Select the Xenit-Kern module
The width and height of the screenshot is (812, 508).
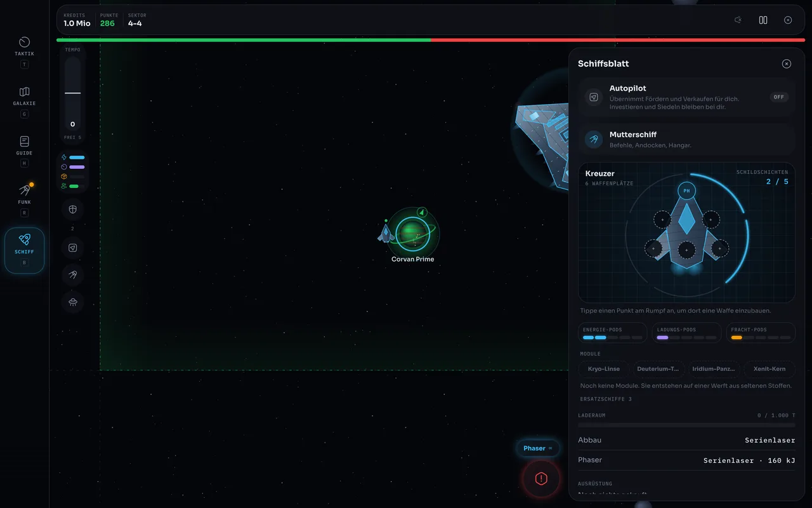click(x=769, y=369)
